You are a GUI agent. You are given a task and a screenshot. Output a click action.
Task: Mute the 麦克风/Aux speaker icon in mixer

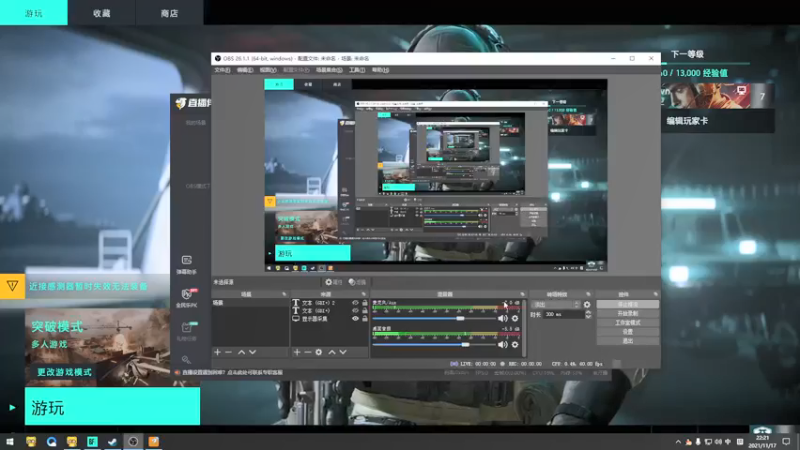tap(503, 318)
